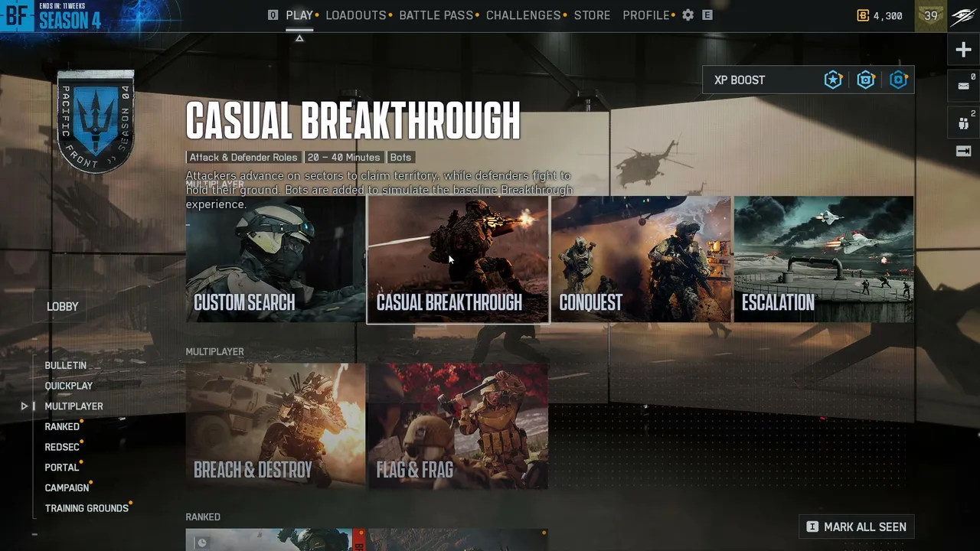Viewport: 980px width, 551px height.
Task: Click the Multiplayer heading above Breach & Destroy
Action: 215,352
